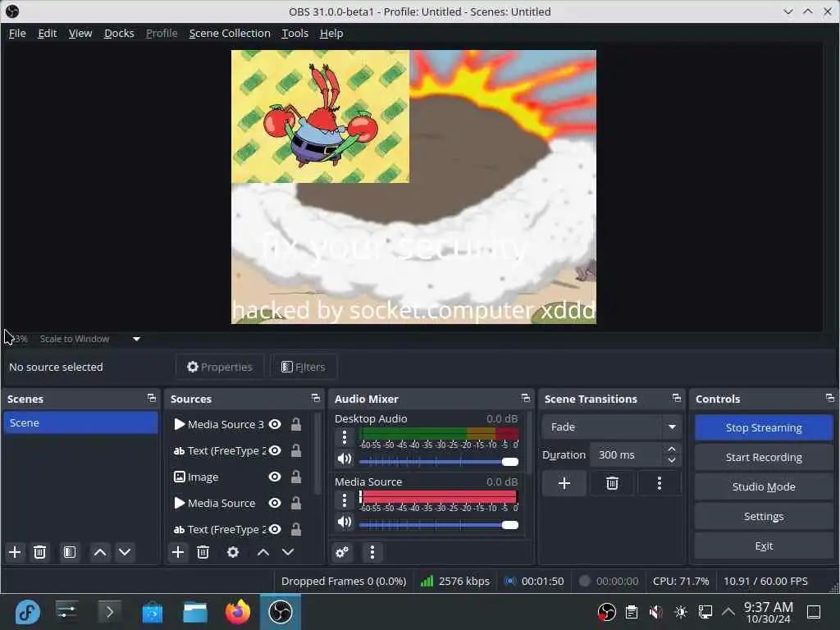Open Fedora application launcher
The image size is (840, 630).
(27, 612)
